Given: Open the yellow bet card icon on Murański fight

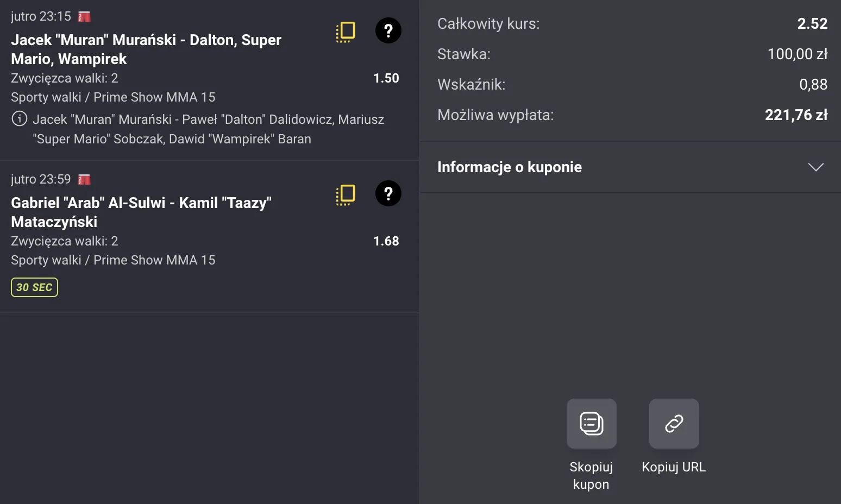Looking at the screenshot, I should (346, 31).
